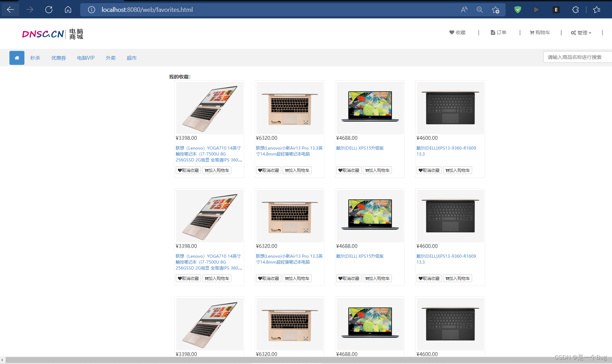Open the third-row Dell XPS15 product image
Screen dimensions: 612x364
tap(370, 324)
